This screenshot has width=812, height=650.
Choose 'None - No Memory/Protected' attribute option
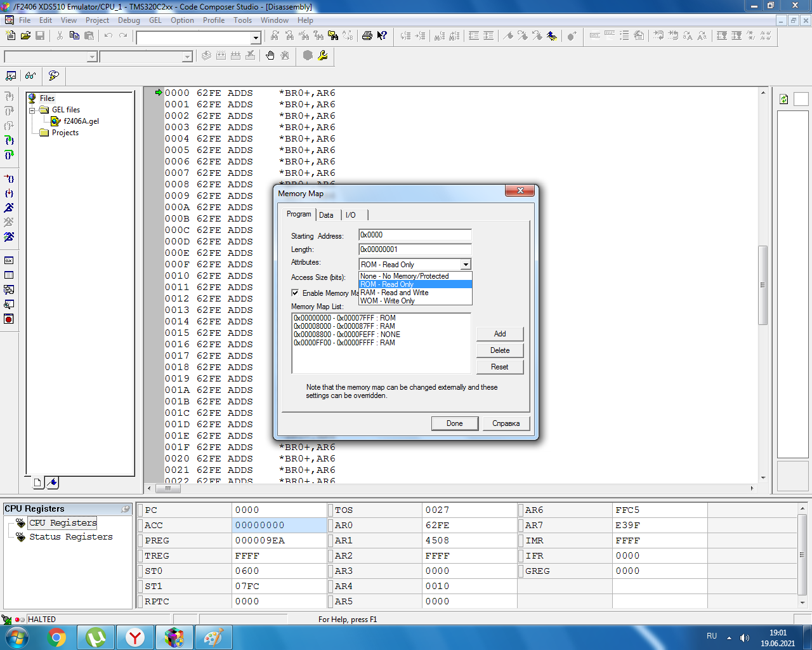pyautogui.click(x=416, y=276)
